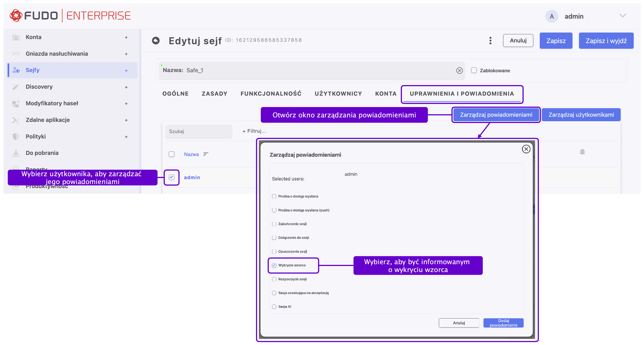Click the plus next to Modyfikatory haseł
644x345 pixels.
126,104
